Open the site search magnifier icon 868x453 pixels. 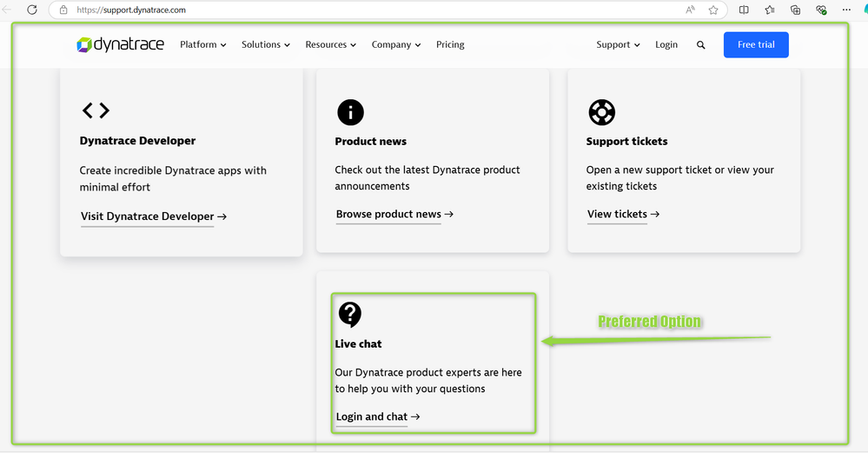click(x=701, y=45)
